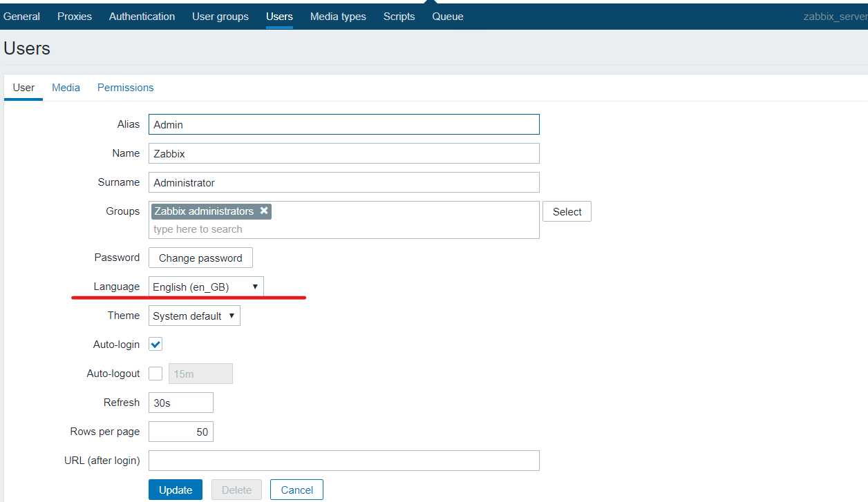Click the Auto-logout 15m time field
Screen dimensions: 868x502
point(200,374)
